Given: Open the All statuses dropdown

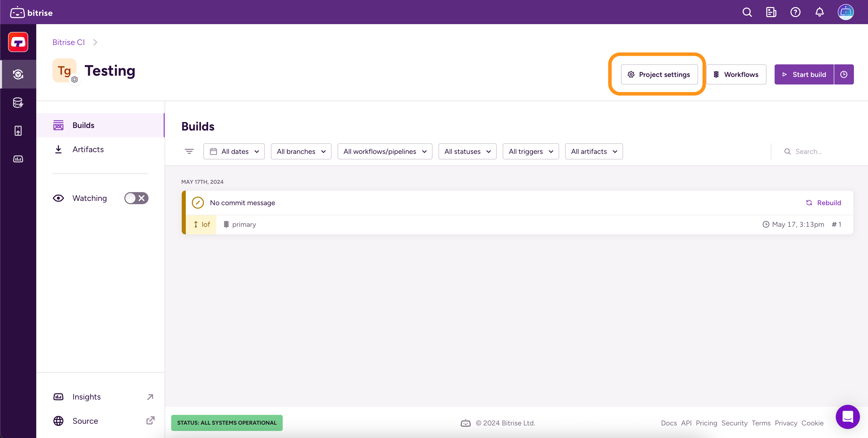Looking at the screenshot, I should (x=467, y=151).
